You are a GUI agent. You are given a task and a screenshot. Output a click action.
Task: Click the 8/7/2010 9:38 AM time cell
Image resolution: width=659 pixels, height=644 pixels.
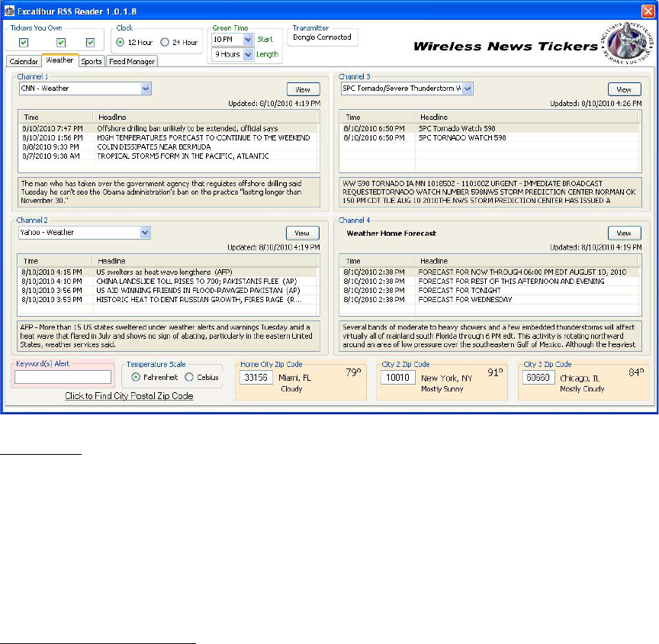(x=51, y=156)
